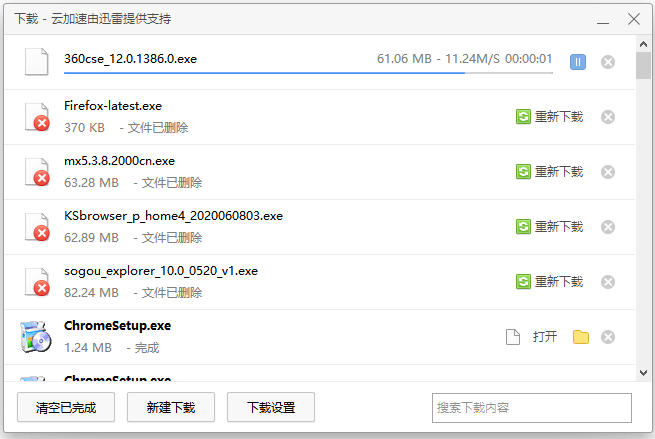Viewport: 655px width, 439px height.
Task: Select the Firefox-latest.exe filename
Action: [x=113, y=106]
